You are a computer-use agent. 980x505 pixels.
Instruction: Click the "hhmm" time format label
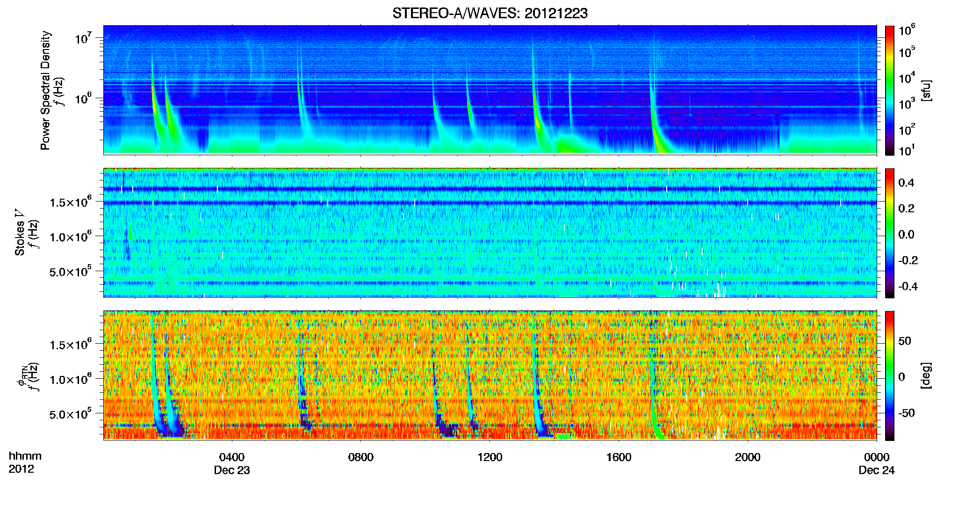[x=25, y=456]
